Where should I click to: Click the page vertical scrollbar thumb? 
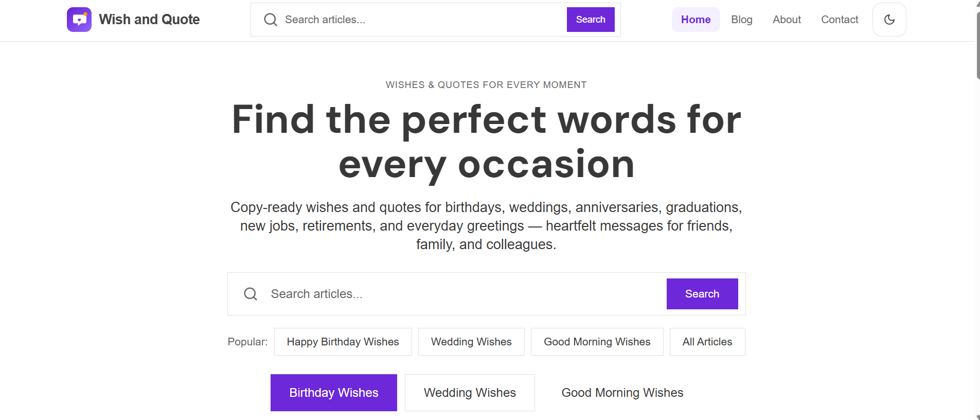pyautogui.click(x=978, y=45)
